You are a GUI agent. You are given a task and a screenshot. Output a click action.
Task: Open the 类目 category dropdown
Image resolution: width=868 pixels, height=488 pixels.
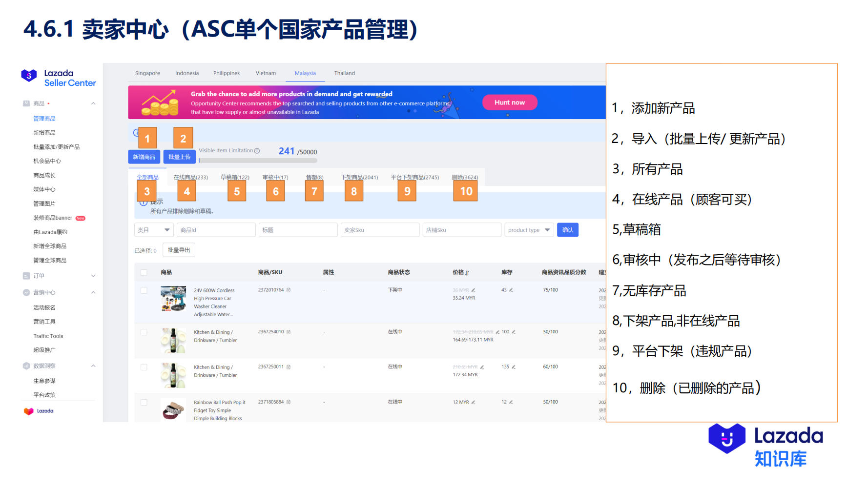(154, 229)
